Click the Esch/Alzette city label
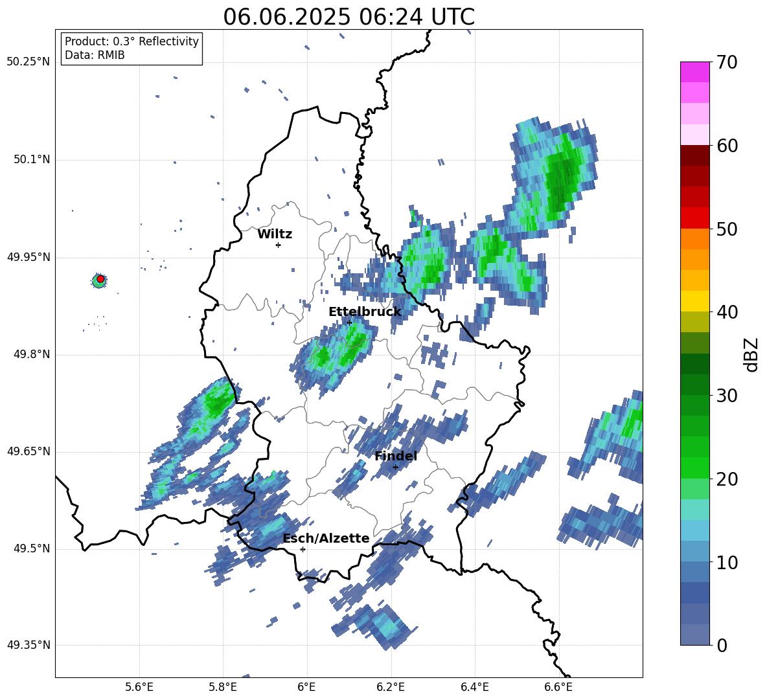 [x=326, y=538]
